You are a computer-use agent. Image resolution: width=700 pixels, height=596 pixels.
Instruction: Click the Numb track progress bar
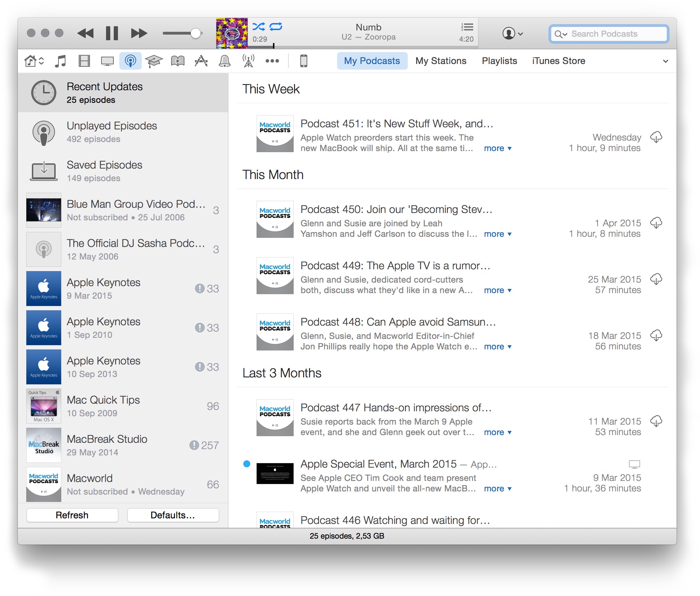point(363,47)
